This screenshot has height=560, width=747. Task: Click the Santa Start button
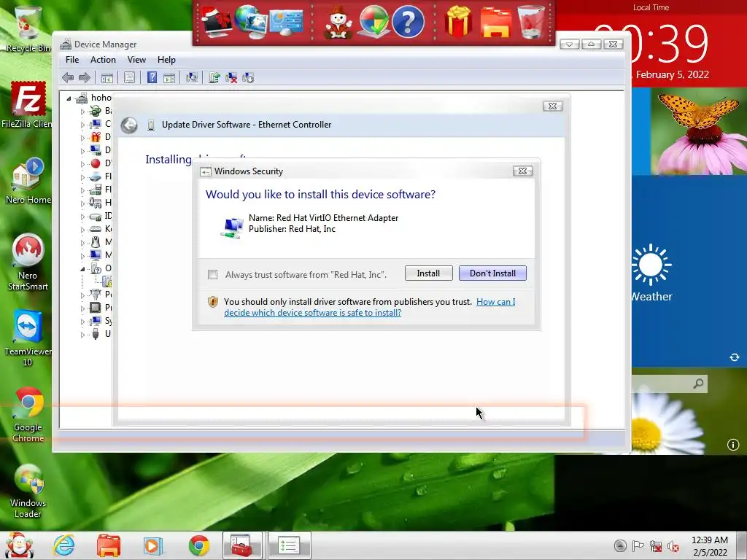pyautogui.click(x=18, y=545)
